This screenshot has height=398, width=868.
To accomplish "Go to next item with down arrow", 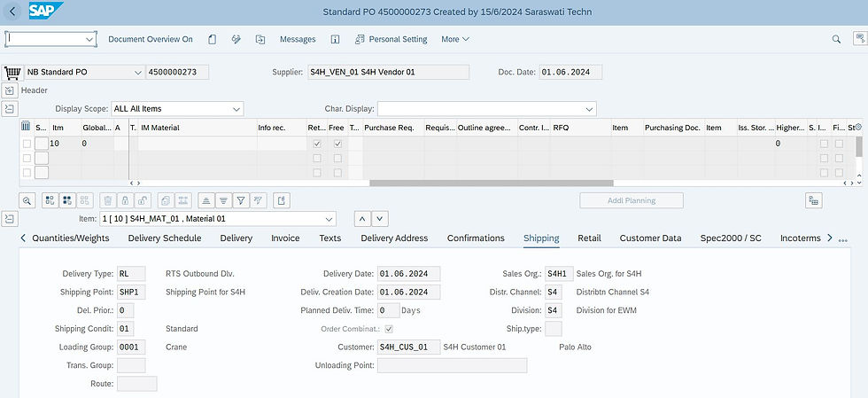I will tap(380, 219).
